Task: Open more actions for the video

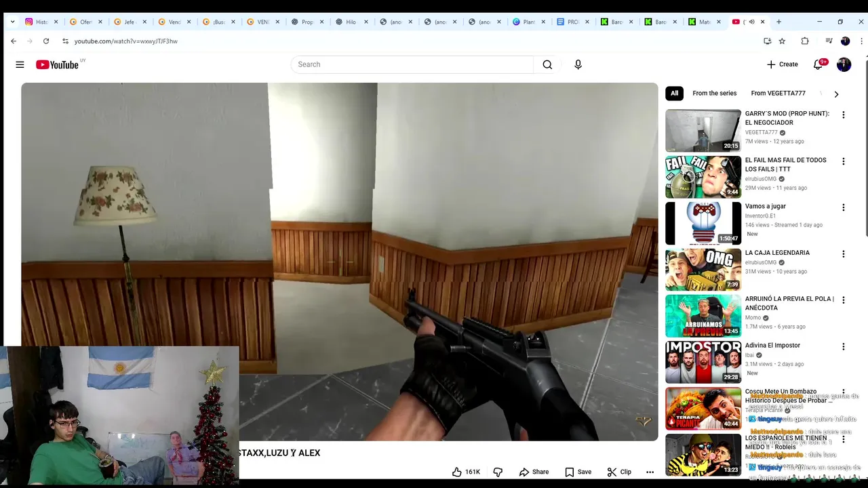Action: pos(650,472)
